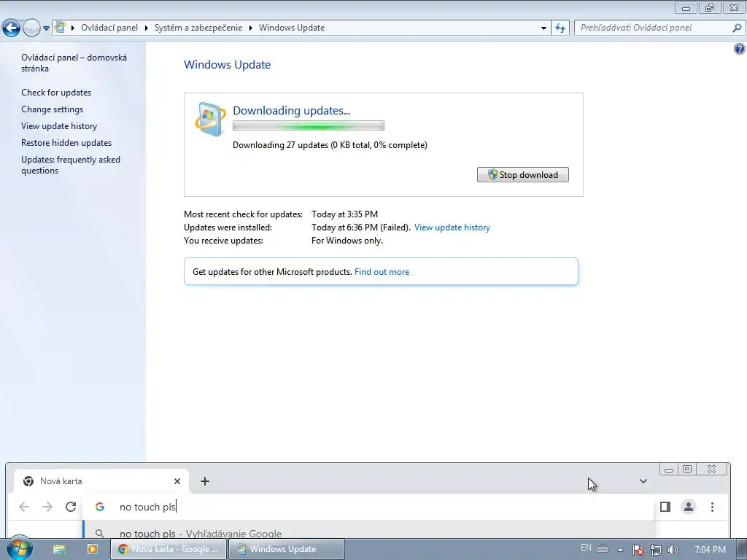The width and height of the screenshot is (747, 560).
Task: Click Chrome back navigation arrow
Action: click(x=24, y=507)
